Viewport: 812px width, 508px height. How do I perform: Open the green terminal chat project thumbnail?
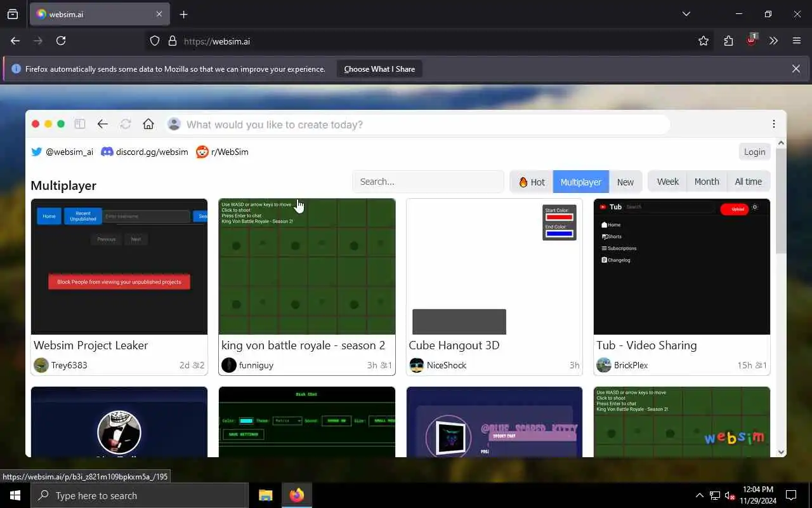pyautogui.click(x=307, y=422)
